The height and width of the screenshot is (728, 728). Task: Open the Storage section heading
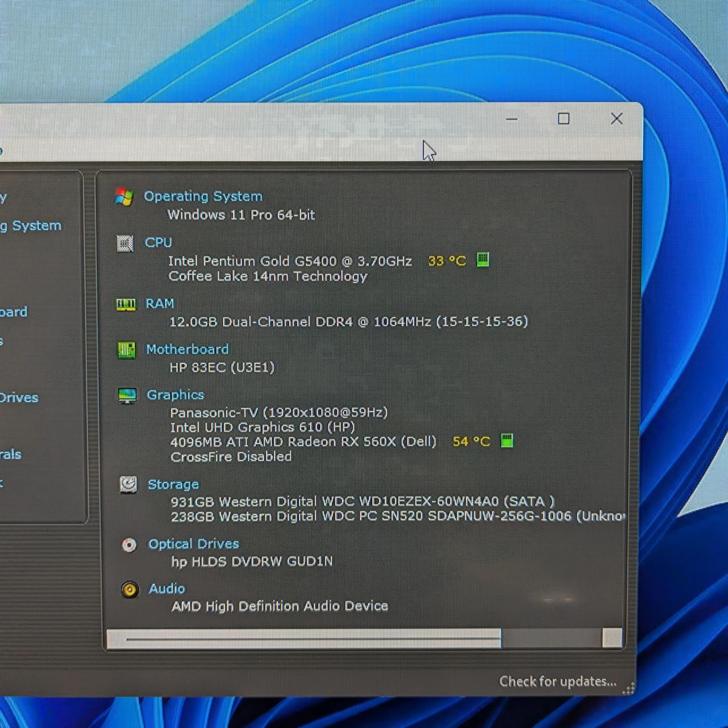[173, 484]
